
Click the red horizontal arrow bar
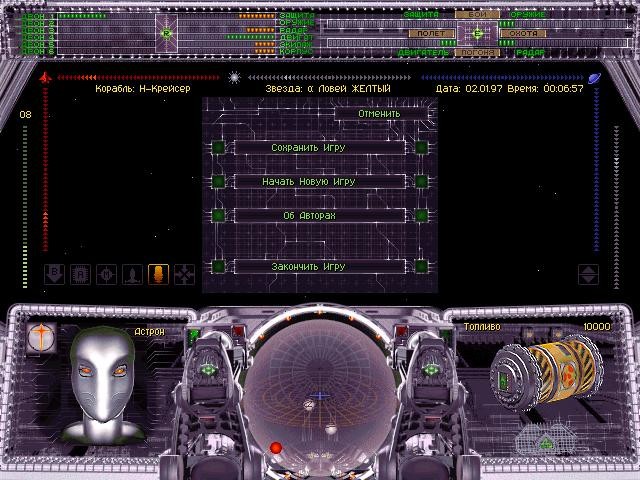click(139, 78)
